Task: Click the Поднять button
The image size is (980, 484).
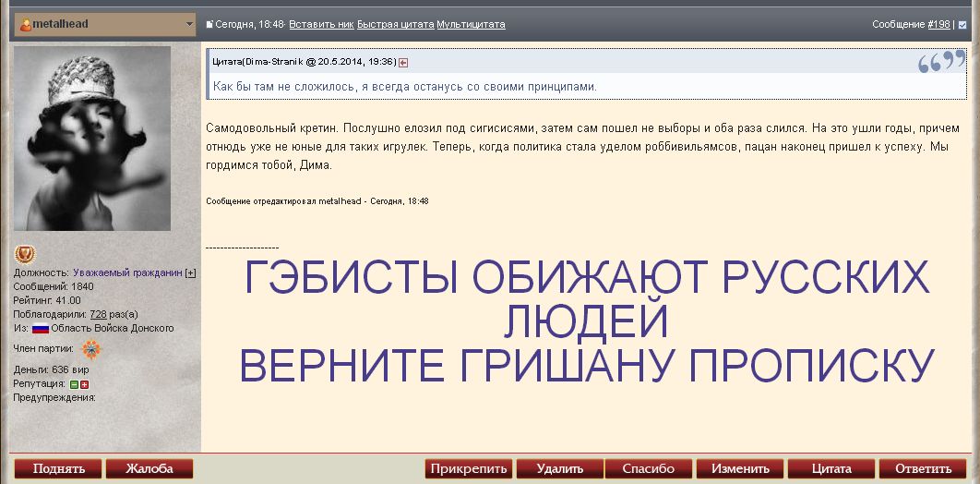Action: click(58, 468)
